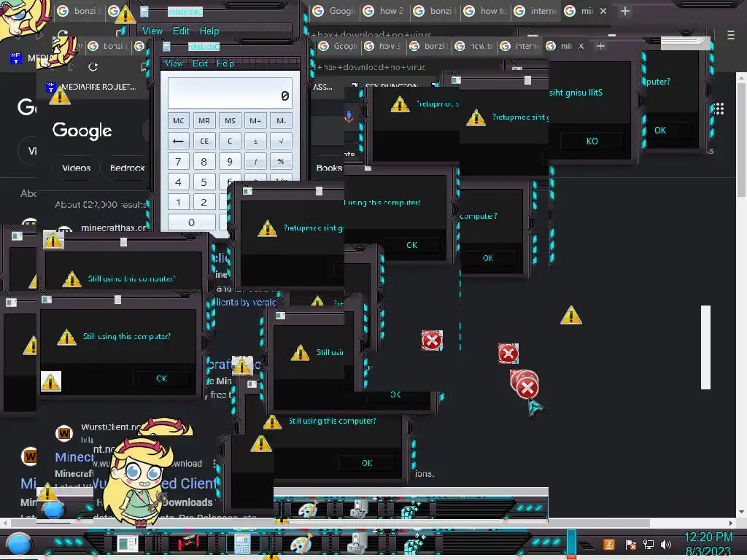Click calculator digit 5
The width and height of the screenshot is (747, 560).
(x=204, y=182)
